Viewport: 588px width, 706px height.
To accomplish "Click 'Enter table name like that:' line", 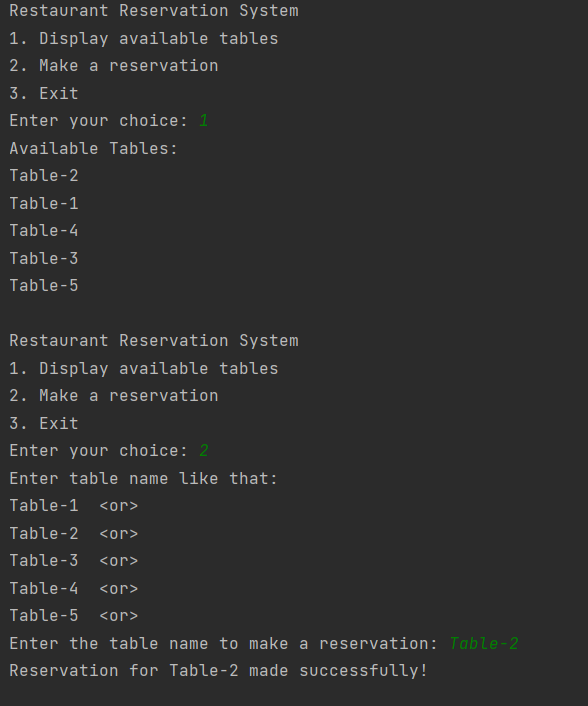I will pyautogui.click(x=144, y=478).
